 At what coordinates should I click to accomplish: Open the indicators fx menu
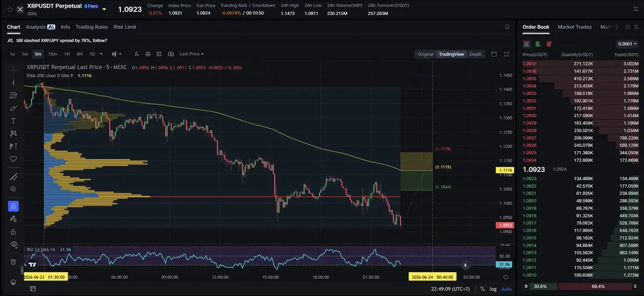[x=137, y=54]
